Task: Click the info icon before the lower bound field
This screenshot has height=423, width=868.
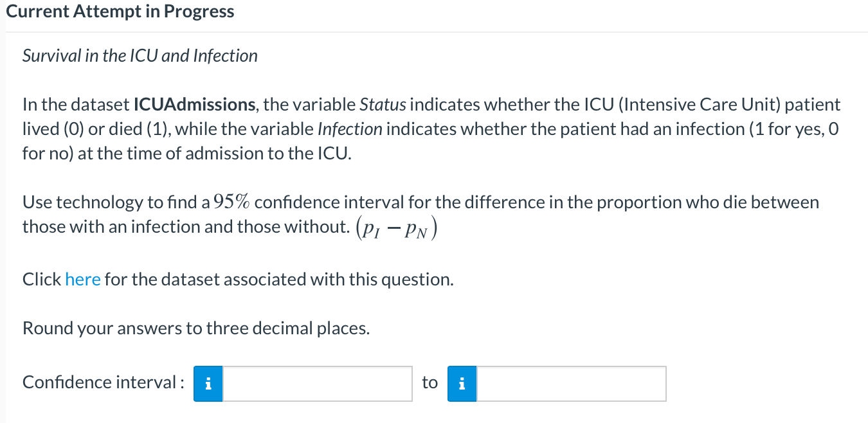Action: tap(208, 384)
